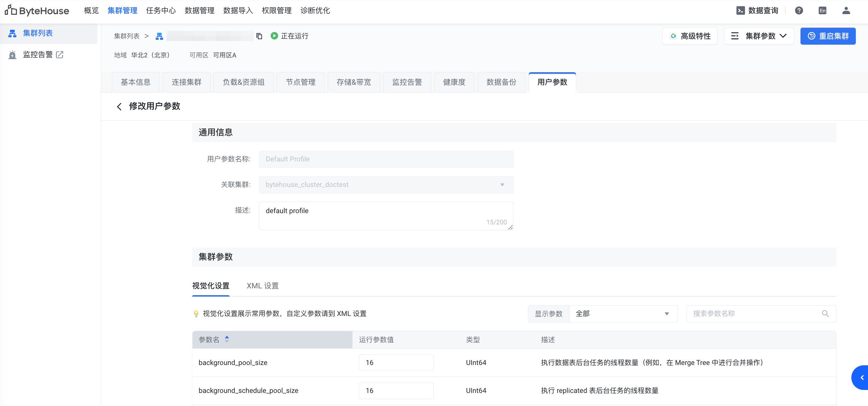Image resolution: width=868 pixels, height=406 pixels.
Task: Switch language with the En icon
Action: pos(822,10)
